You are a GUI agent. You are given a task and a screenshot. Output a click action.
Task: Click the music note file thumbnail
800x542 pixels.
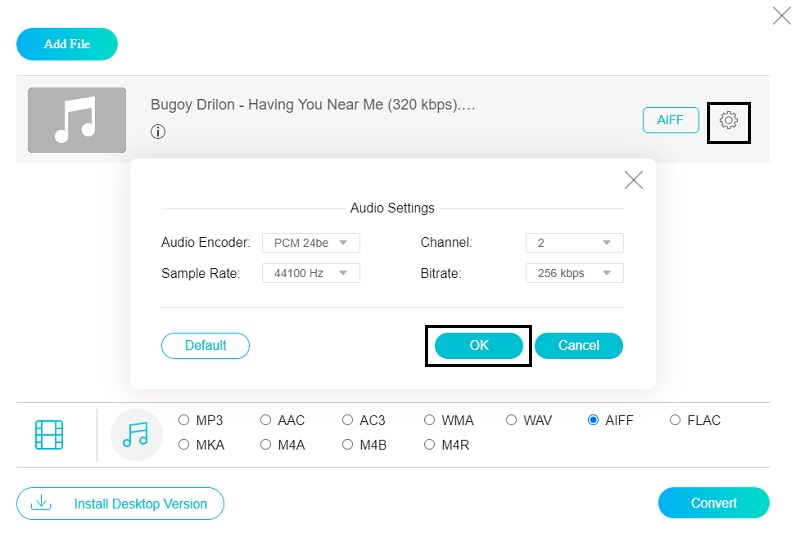pos(77,120)
